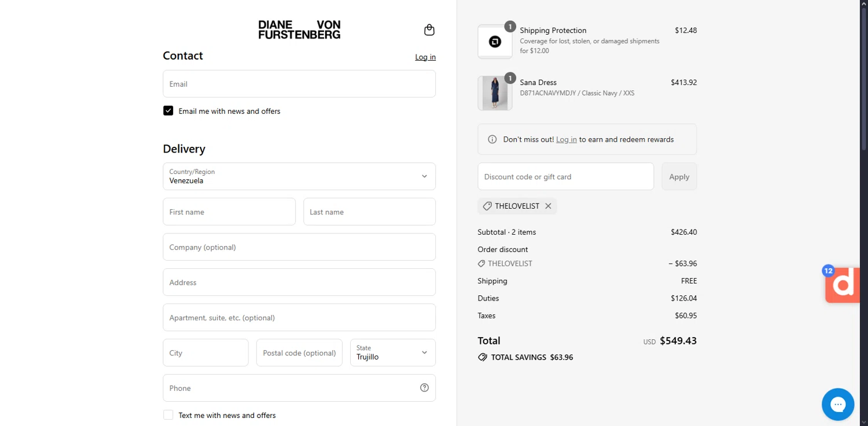Focus the Email input field

[x=299, y=84]
